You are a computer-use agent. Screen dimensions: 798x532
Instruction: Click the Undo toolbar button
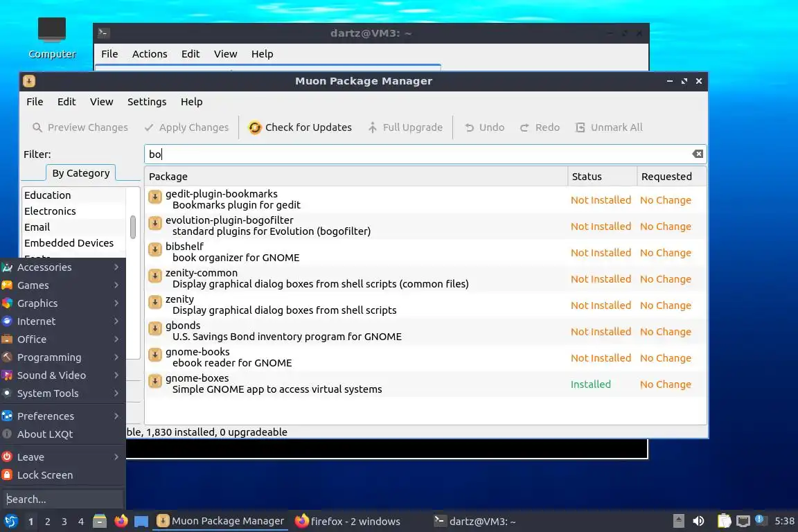coord(484,127)
